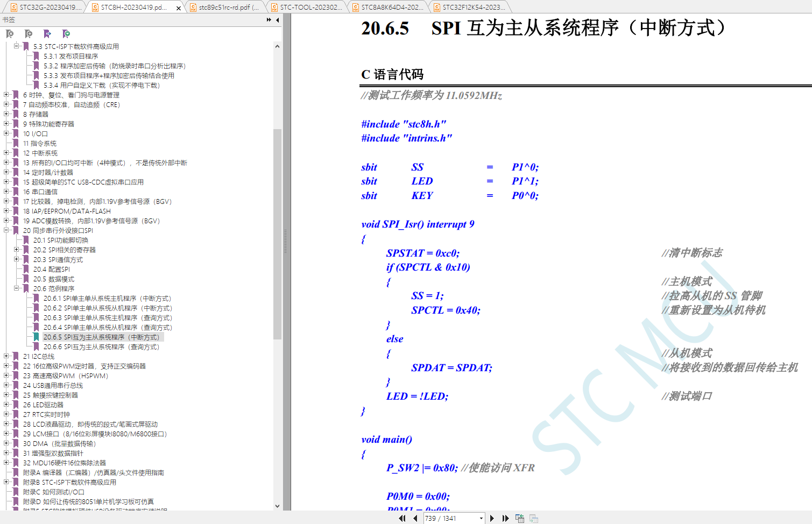Click the add new bookmark icon
Viewport: 812px width, 524px height.
click(x=29, y=34)
